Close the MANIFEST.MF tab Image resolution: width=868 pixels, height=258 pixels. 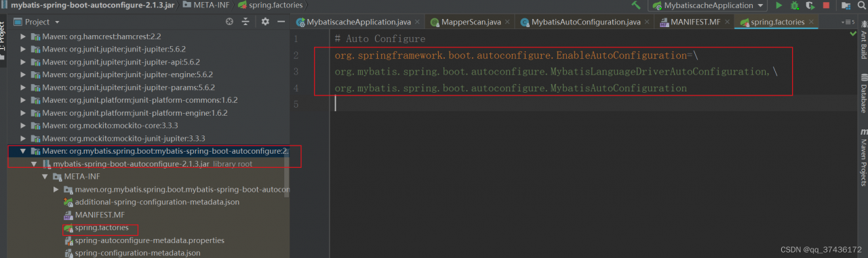[727, 22]
